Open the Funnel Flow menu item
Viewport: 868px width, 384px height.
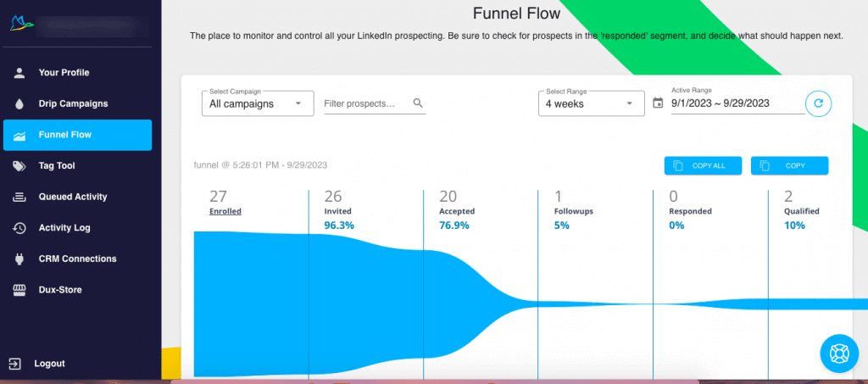77,135
